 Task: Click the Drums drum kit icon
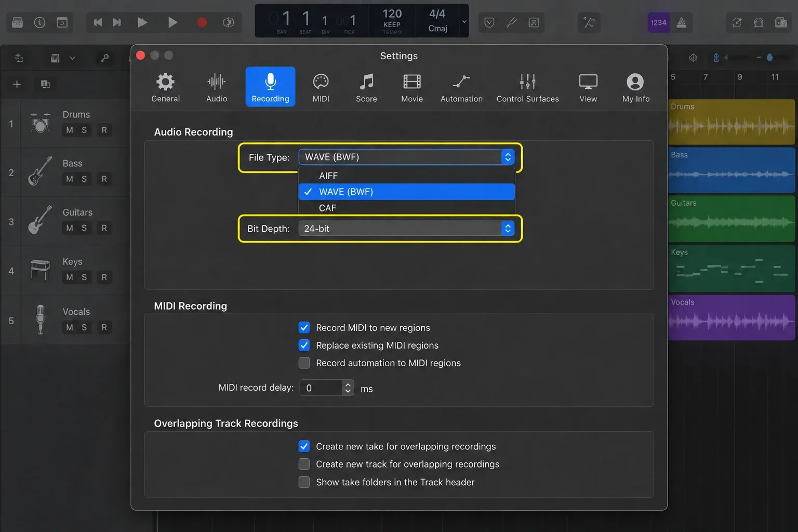40,123
